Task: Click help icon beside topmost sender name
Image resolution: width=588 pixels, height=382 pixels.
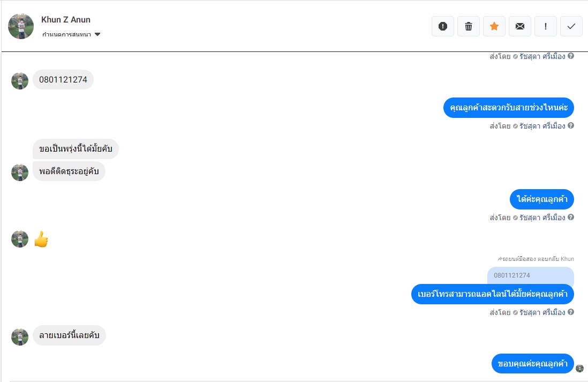Action: point(571,56)
